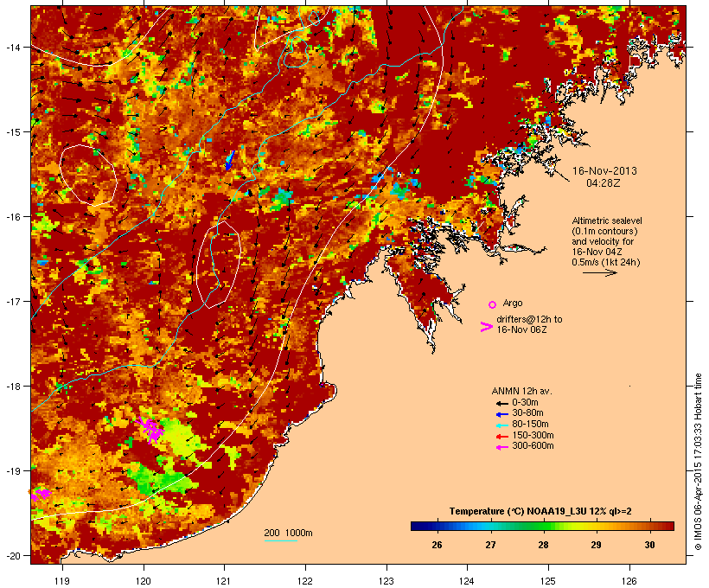Image resolution: width=709 pixels, height=588 pixels.
Task: Click the blue 30-80m arrow in ANMN legend
Action: (x=501, y=414)
